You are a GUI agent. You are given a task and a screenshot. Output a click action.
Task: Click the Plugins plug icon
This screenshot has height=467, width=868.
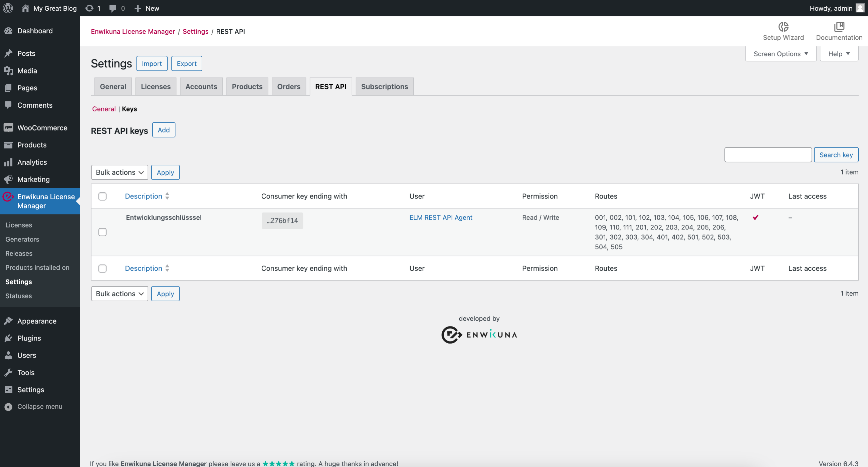click(8, 338)
